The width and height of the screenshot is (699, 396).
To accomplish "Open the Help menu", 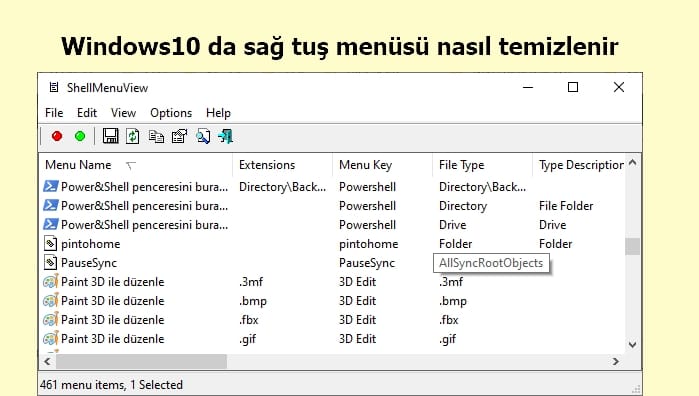I will coord(218,113).
